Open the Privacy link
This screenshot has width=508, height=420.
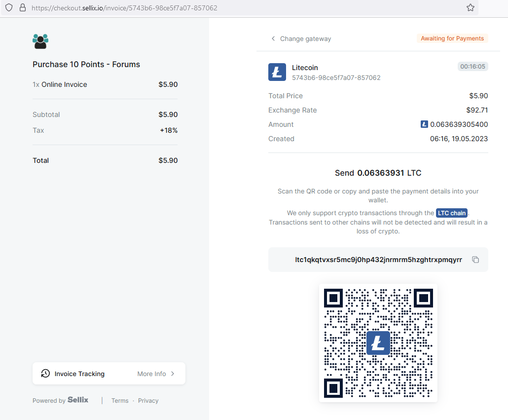(x=148, y=401)
